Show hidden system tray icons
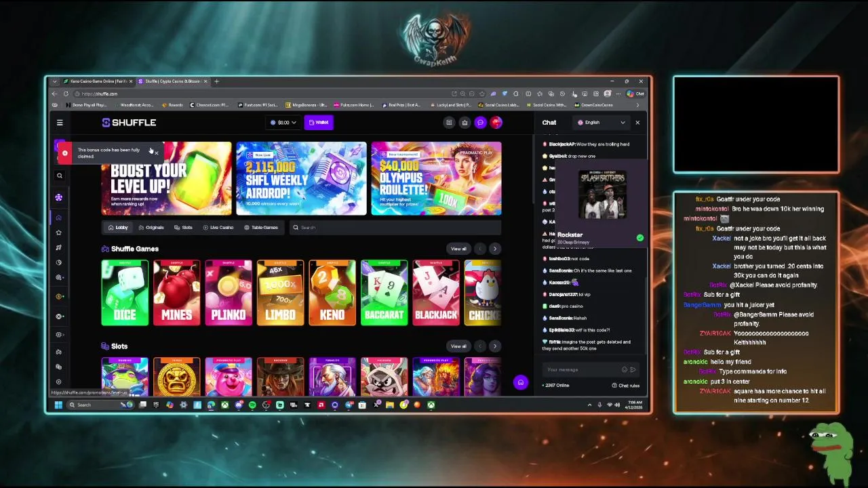Viewport: 868px width, 488px height. pos(589,405)
